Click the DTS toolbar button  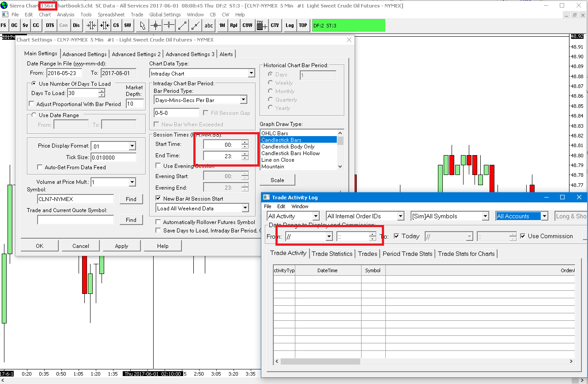click(x=50, y=25)
